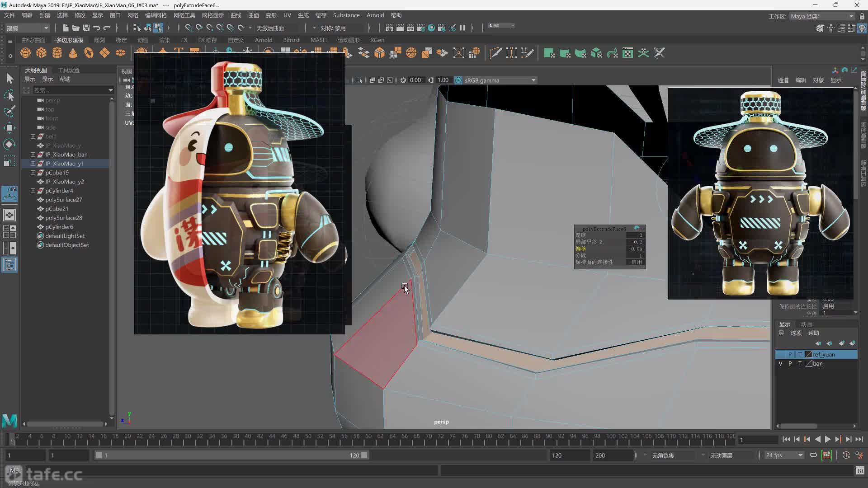Viewport: 868px width, 488px height.
Task: Select the Scale tool
Action: pos(9,161)
